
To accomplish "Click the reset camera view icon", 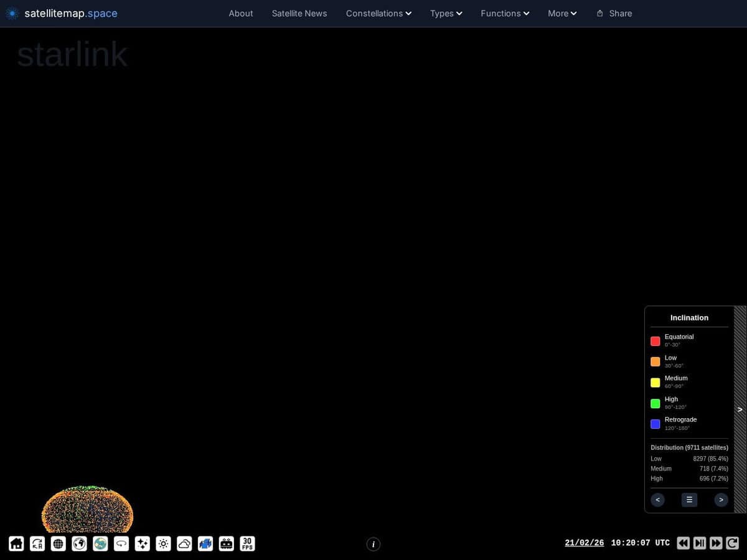I will pyautogui.click(x=37, y=544).
